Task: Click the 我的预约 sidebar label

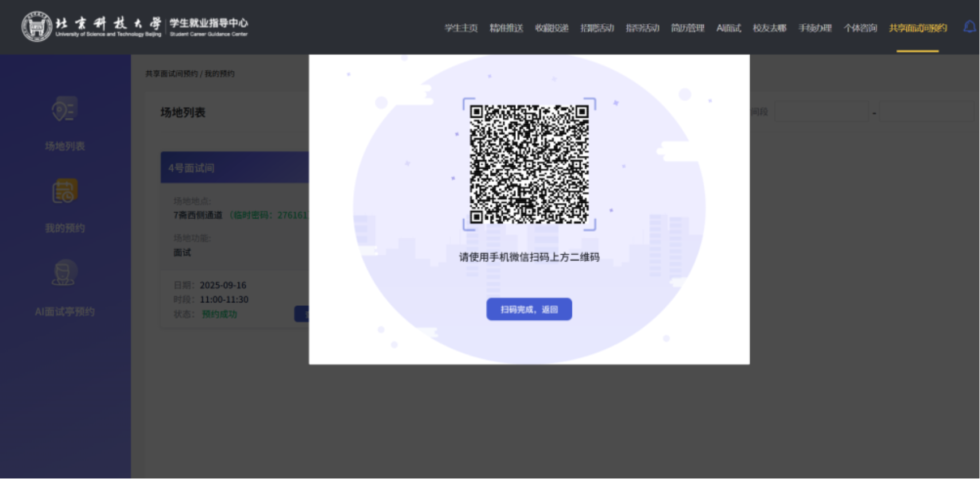Action: 65,228
